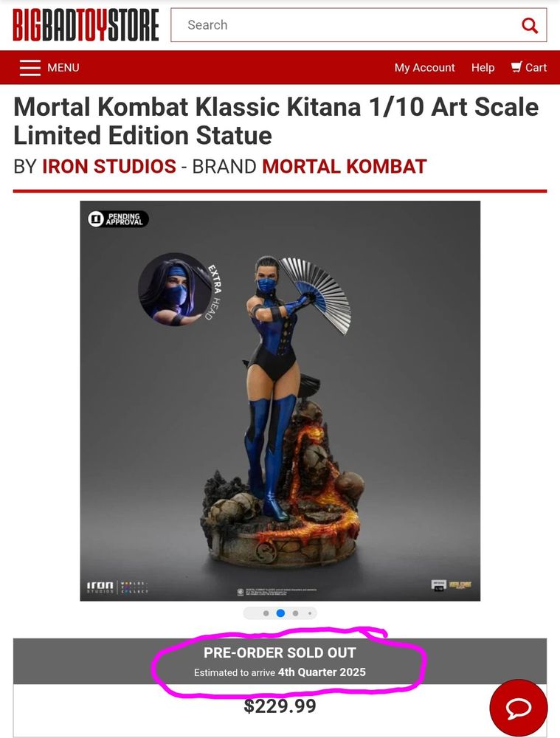560x738 pixels.
Task: Open the MENU label in navigation bar
Action: (x=63, y=68)
